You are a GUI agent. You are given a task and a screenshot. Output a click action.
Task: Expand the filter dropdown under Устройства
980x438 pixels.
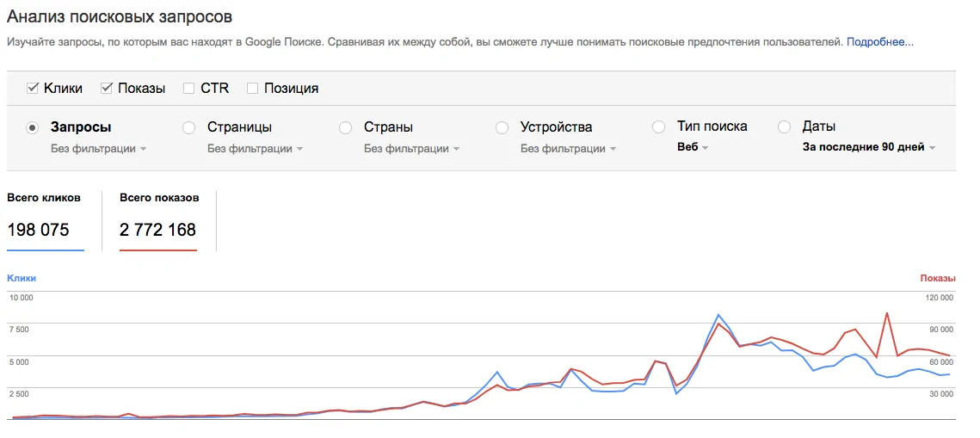(x=568, y=148)
